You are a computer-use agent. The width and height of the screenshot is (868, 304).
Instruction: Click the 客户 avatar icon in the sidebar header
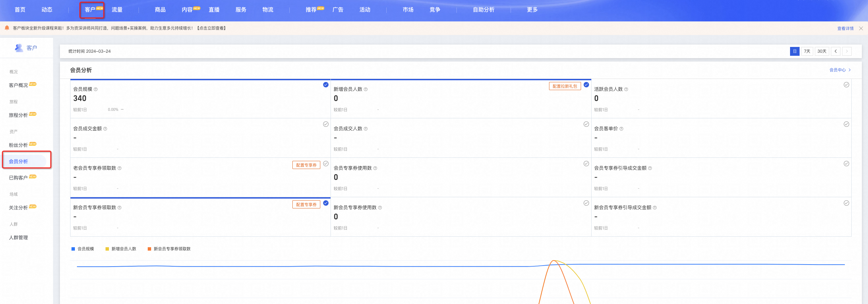(19, 48)
